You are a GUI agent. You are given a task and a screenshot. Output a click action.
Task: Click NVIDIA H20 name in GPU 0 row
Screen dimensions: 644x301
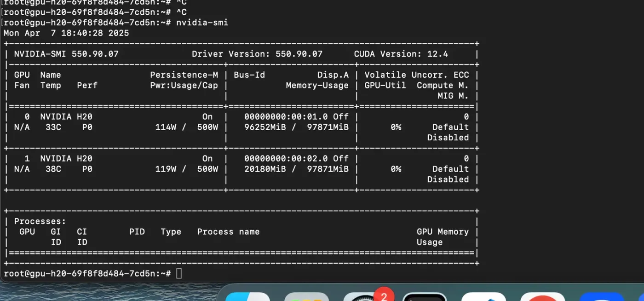click(x=66, y=117)
